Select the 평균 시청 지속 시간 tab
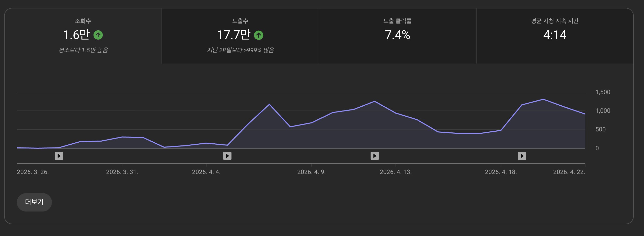644x236 pixels. click(555, 36)
